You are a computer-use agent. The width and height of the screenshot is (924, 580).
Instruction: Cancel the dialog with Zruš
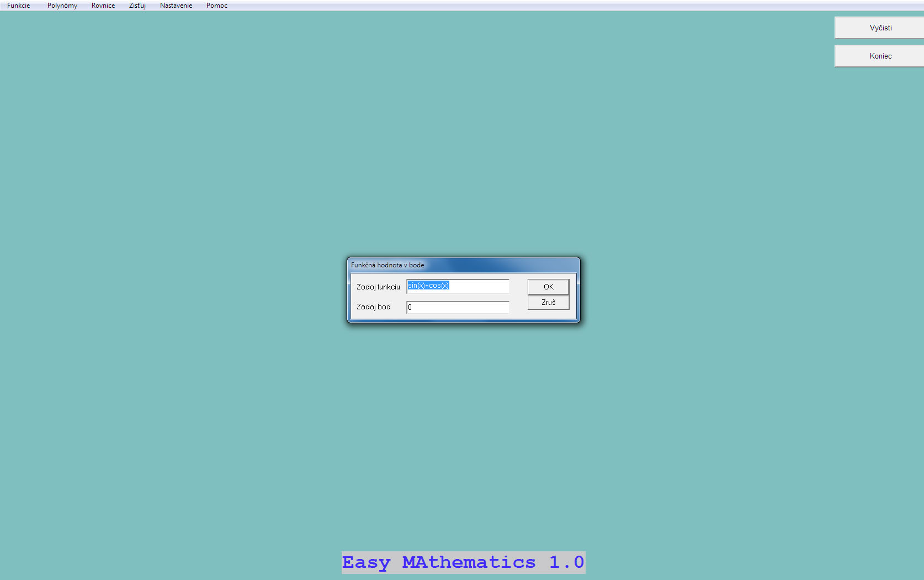tap(548, 303)
